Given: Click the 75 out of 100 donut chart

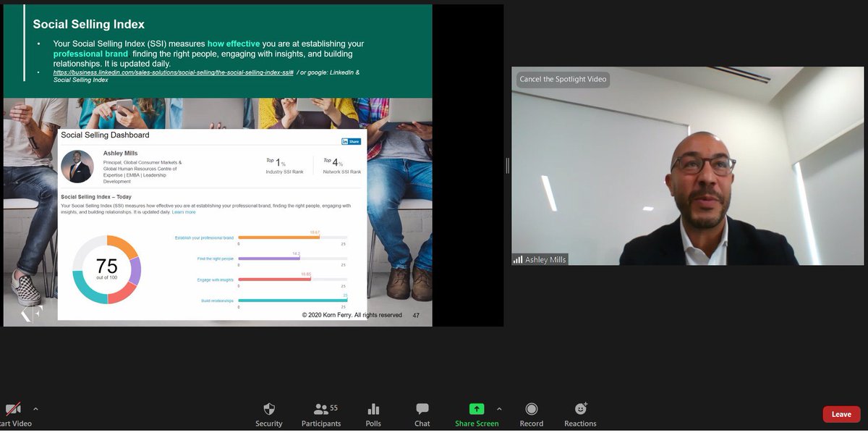Looking at the screenshot, I should 106,269.
